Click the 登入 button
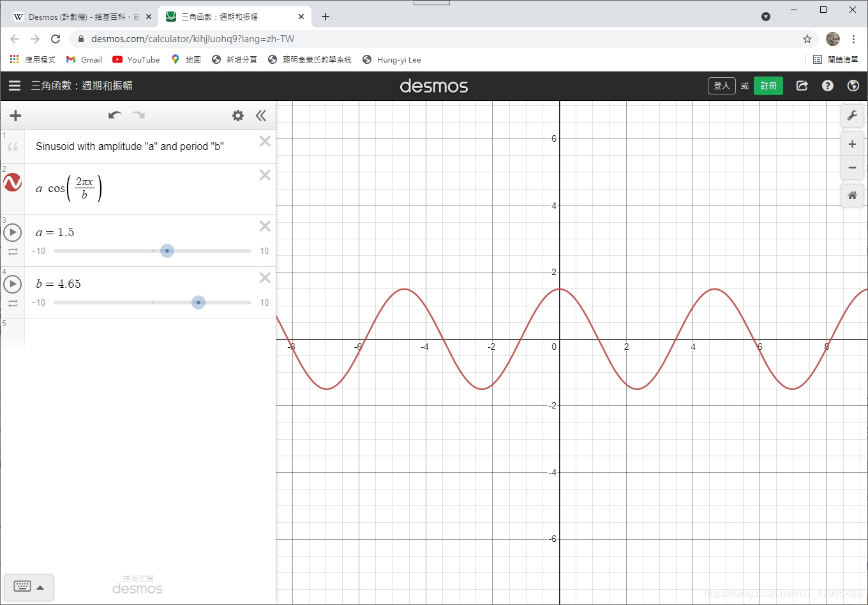The height and width of the screenshot is (605, 868). pyautogui.click(x=721, y=86)
